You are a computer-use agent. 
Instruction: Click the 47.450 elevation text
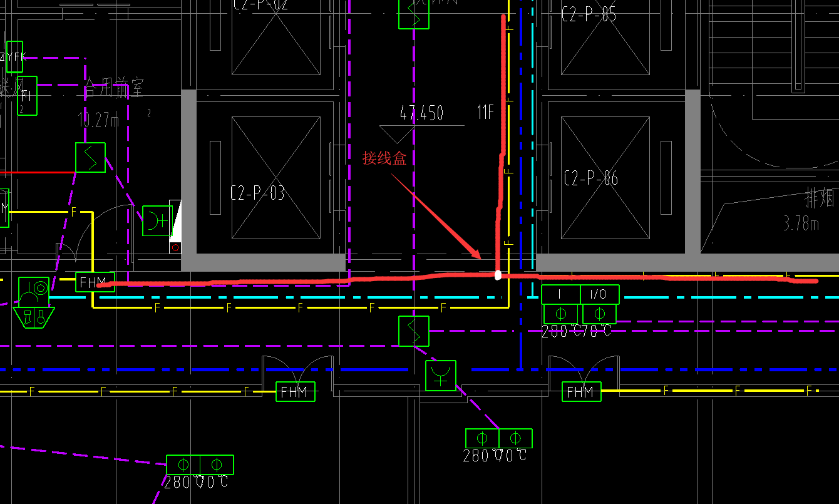[x=421, y=113]
